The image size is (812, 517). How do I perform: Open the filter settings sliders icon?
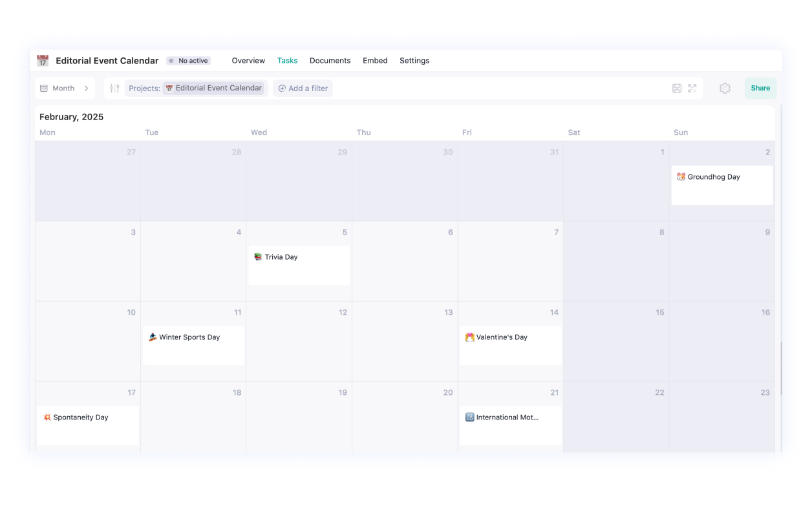(x=114, y=88)
